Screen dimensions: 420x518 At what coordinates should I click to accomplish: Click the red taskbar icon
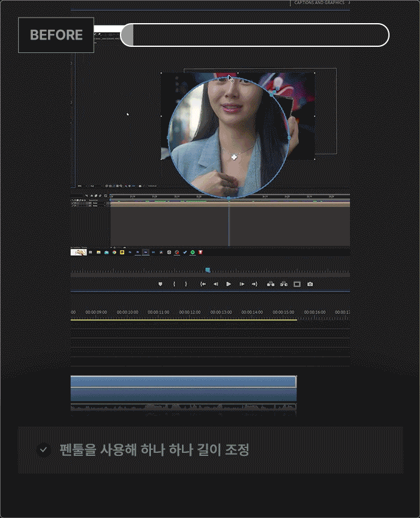[200, 253]
